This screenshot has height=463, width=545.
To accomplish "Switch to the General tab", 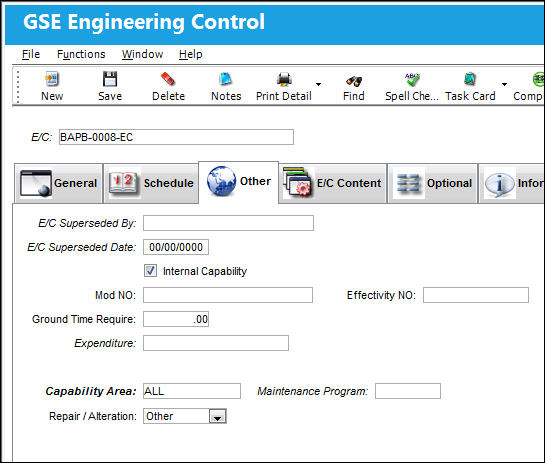I will [58, 183].
